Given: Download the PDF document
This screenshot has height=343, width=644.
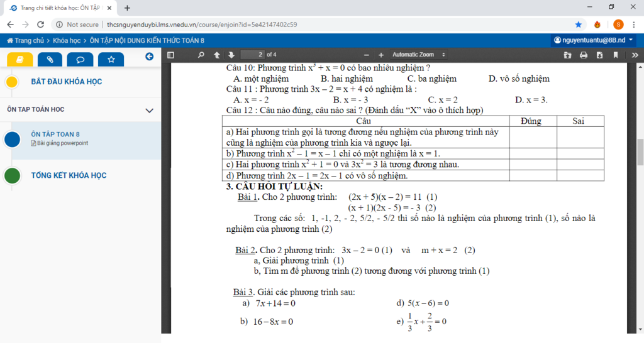Looking at the screenshot, I should [x=599, y=55].
